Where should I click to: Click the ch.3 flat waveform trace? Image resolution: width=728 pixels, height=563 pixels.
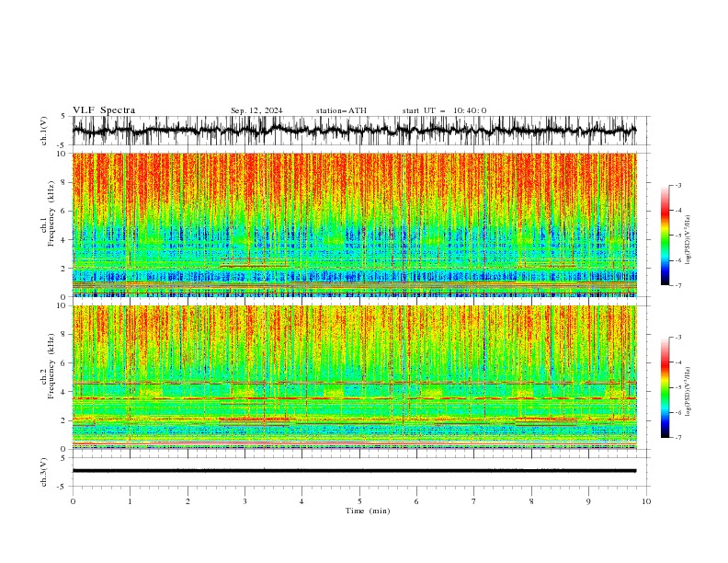(355, 471)
